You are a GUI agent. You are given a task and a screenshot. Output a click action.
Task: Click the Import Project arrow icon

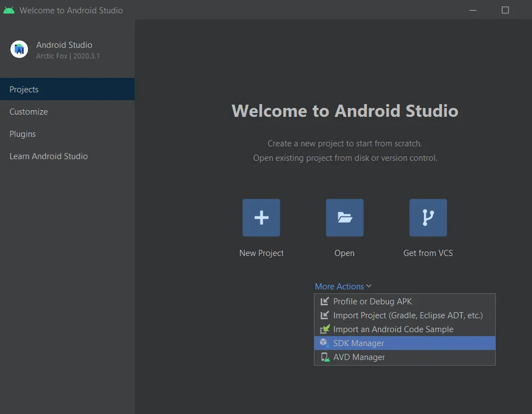coord(325,316)
